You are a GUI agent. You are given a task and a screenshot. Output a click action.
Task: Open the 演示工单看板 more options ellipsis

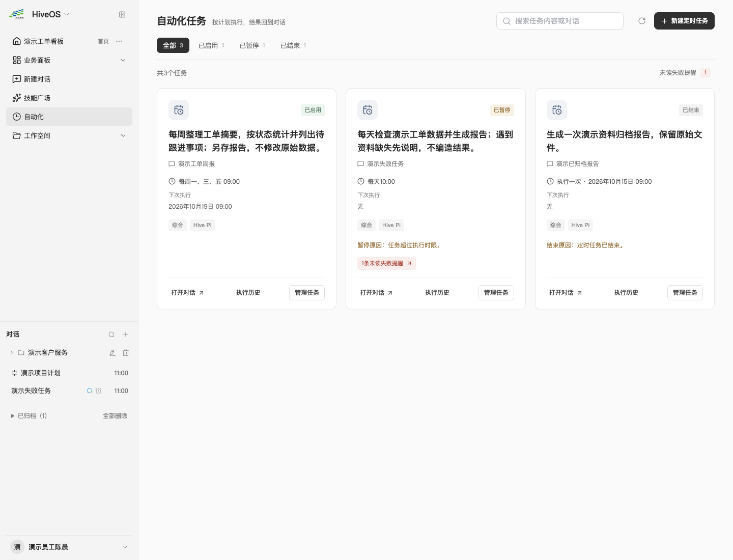point(119,41)
